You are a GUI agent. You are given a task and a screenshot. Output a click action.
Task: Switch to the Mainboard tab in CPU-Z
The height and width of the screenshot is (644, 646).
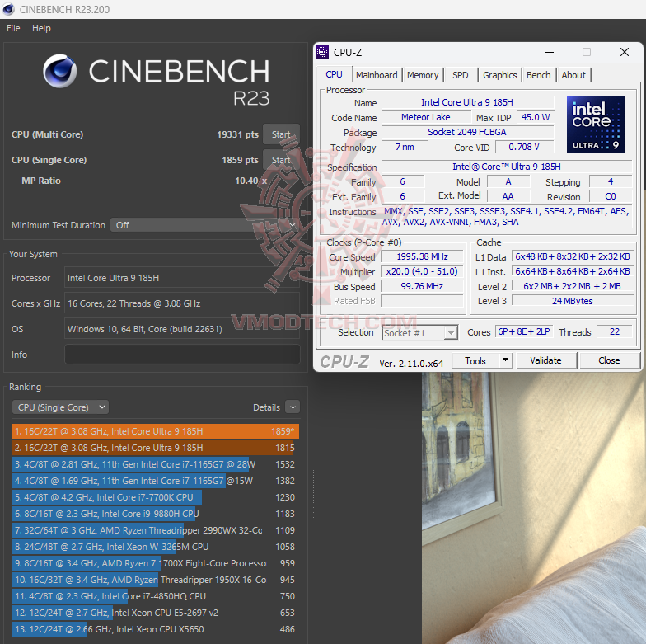click(377, 75)
